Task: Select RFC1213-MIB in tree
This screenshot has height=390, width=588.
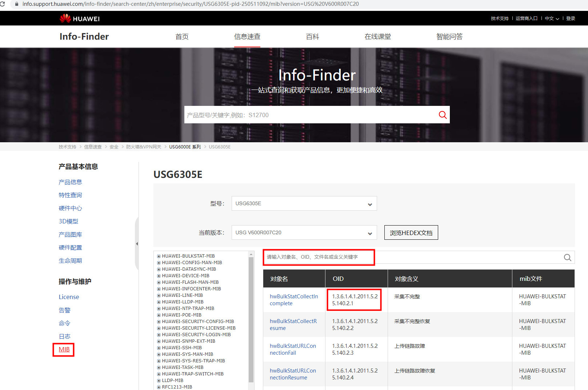Action: [177, 387]
